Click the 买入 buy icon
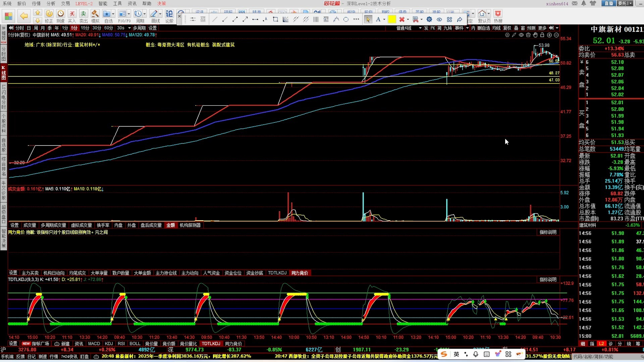644x362 pixels. [72, 16]
